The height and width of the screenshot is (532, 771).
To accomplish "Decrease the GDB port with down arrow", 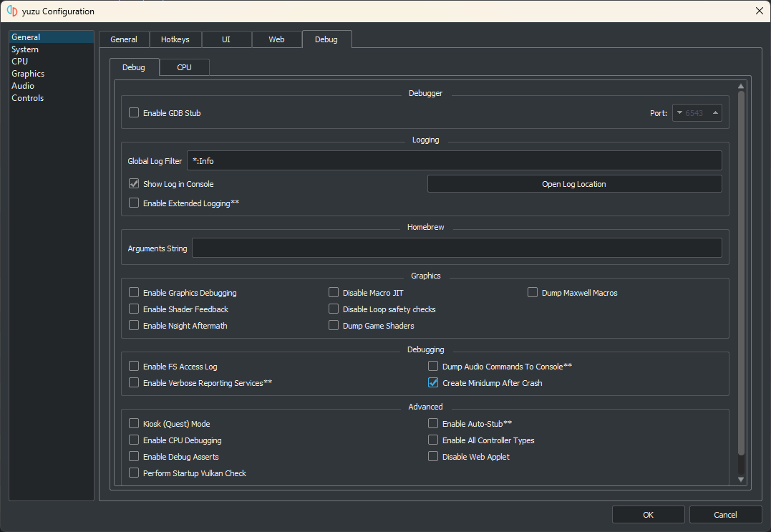I will point(679,112).
